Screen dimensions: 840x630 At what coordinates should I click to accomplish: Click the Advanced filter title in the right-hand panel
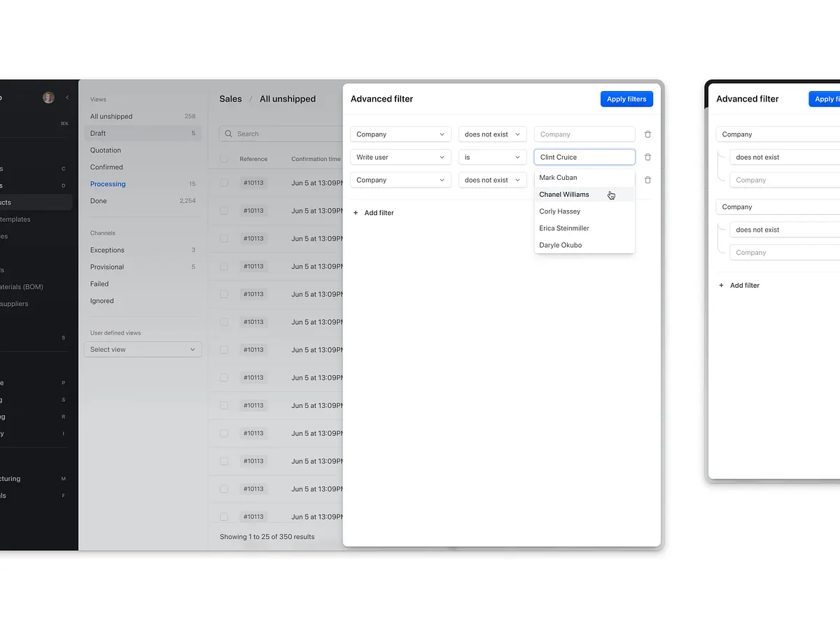(747, 99)
